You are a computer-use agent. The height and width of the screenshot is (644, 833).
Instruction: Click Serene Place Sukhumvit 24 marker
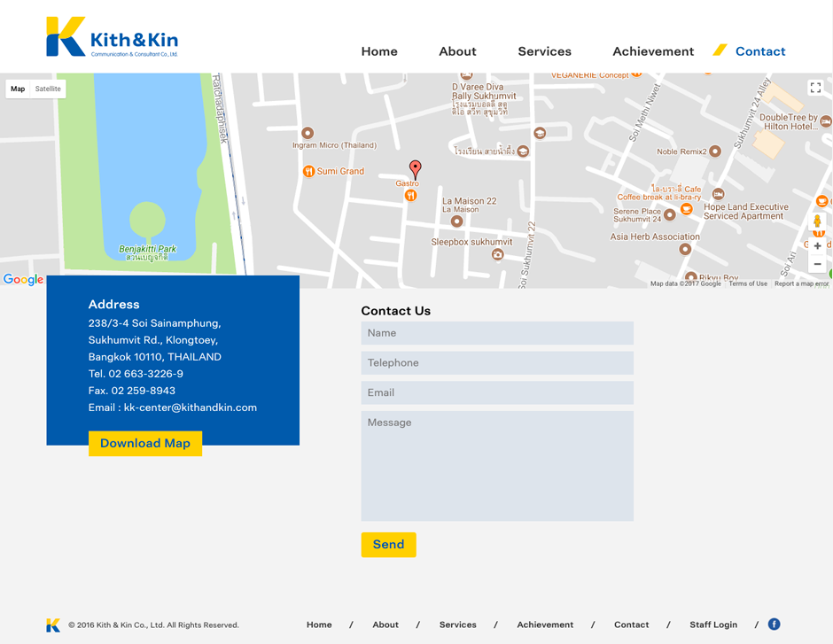coord(670,215)
